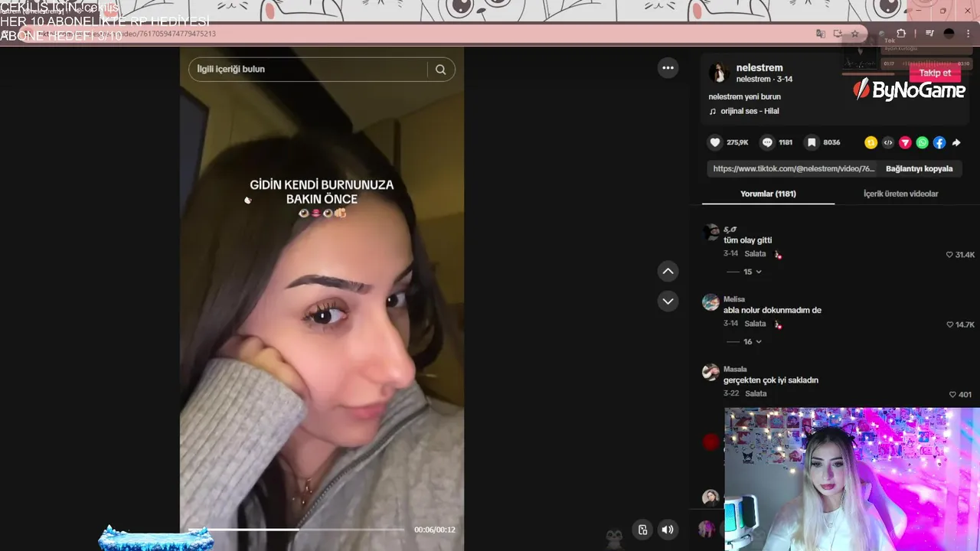The image size is (980, 551).
Task: Go to previous video with up arrow
Action: [668, 271]
